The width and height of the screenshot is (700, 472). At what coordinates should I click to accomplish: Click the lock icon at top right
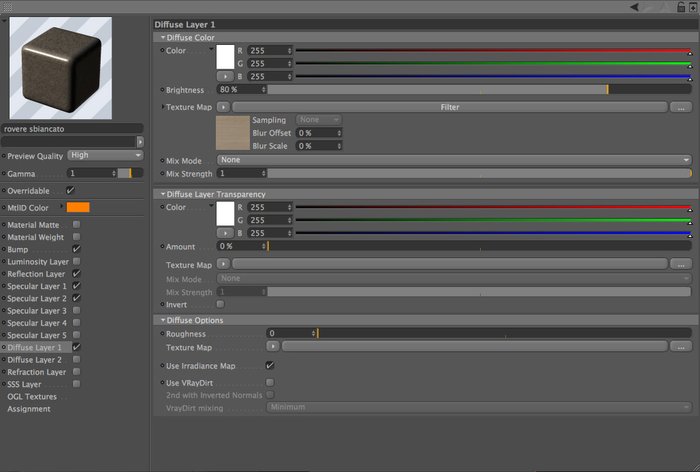(x=681, y=7)
